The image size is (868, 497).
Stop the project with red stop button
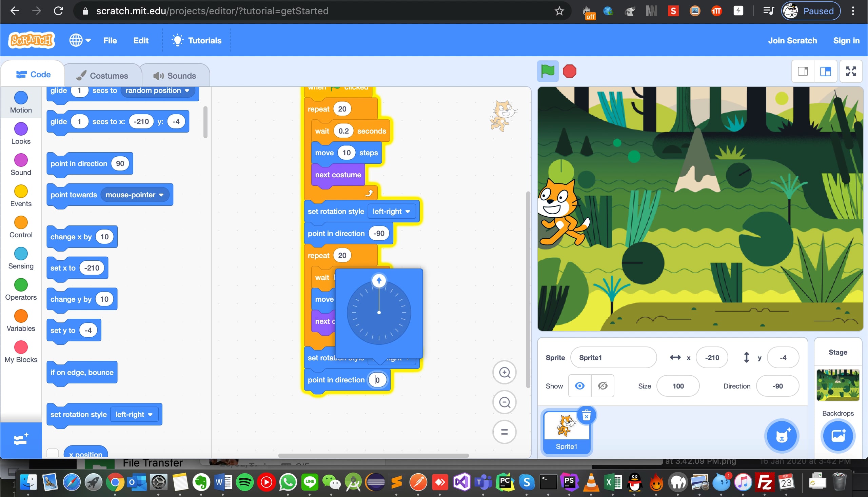tap(569, 71)
